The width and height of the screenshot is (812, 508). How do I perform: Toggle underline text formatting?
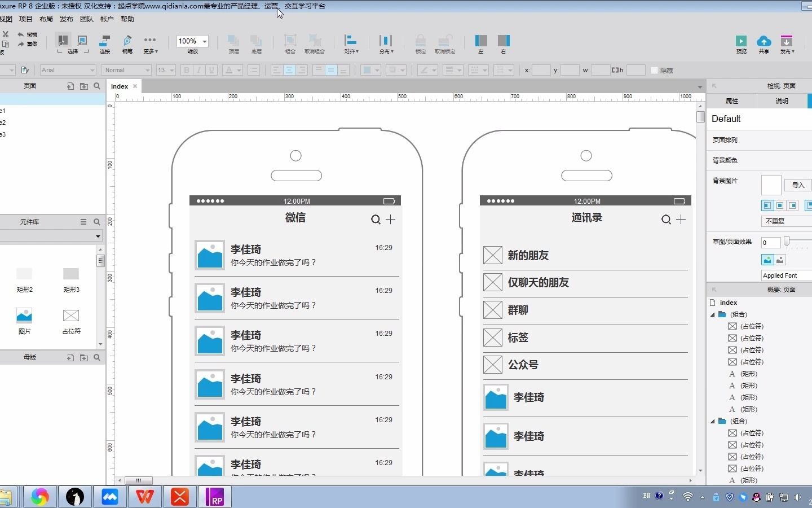(212, 70)
